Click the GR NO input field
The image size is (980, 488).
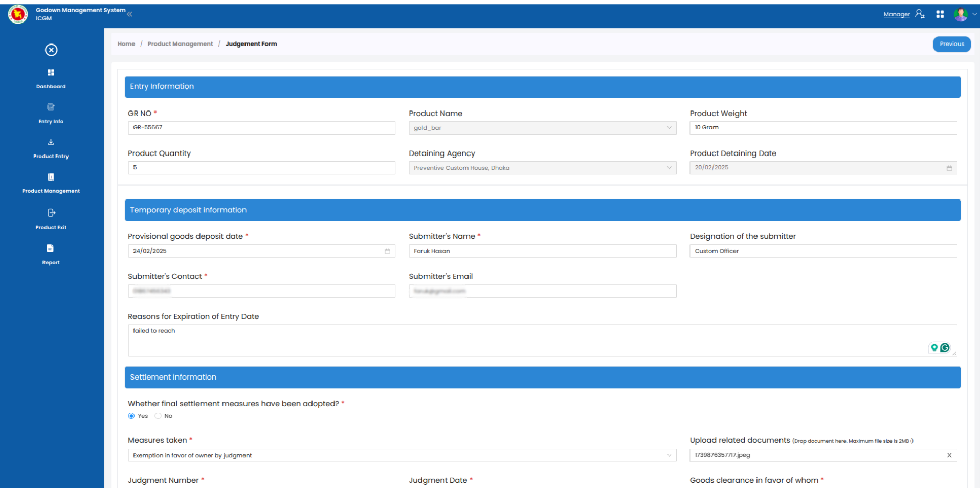(x=261, y=128)
